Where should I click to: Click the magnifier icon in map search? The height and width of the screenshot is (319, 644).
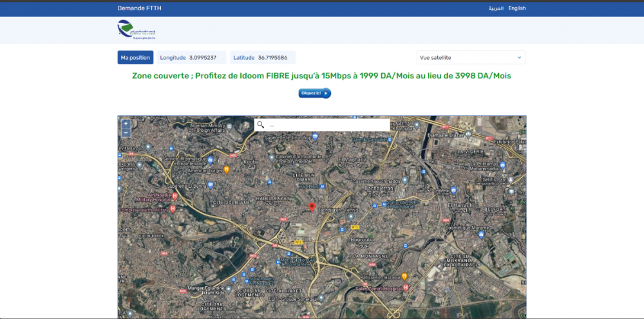pos(261,125)
